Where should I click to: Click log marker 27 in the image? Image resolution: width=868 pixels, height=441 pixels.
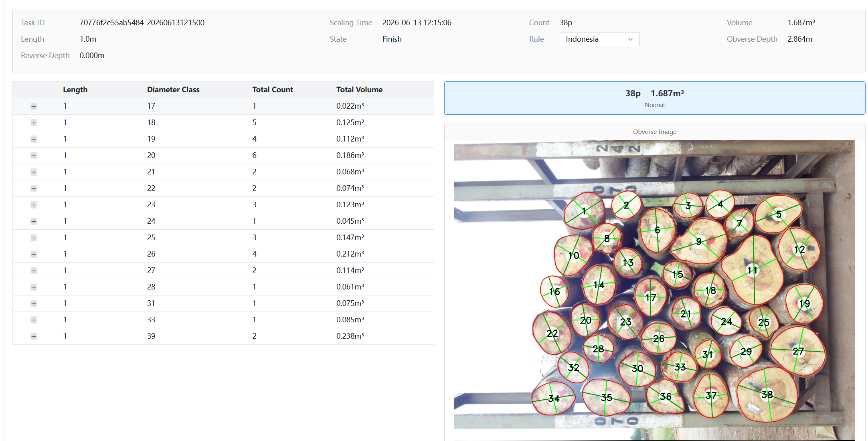click(x=798, y=351)
